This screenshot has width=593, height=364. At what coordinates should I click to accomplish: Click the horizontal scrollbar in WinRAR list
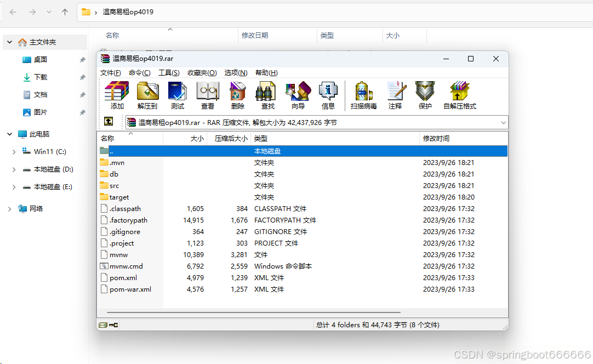coord(253,312)
